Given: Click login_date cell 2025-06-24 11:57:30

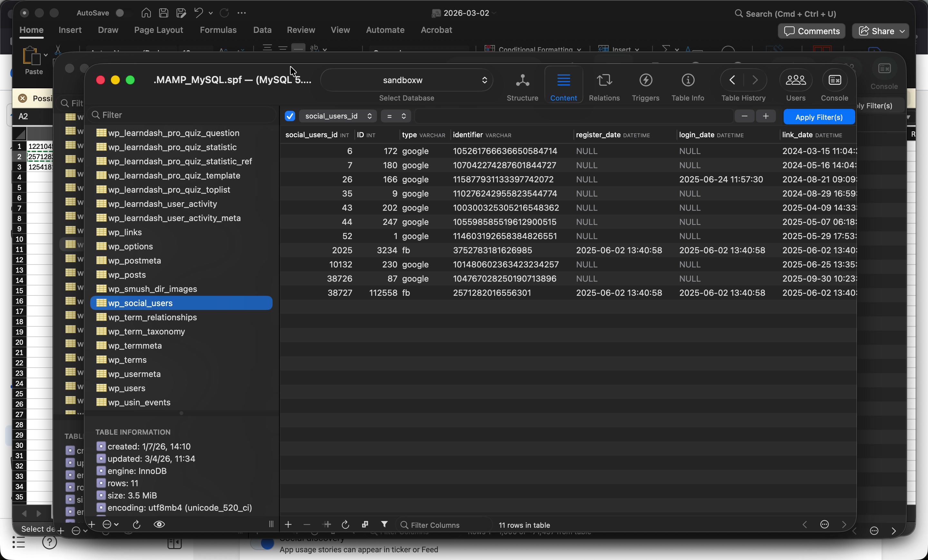Looking at the screenshot, I should (721, 179).
